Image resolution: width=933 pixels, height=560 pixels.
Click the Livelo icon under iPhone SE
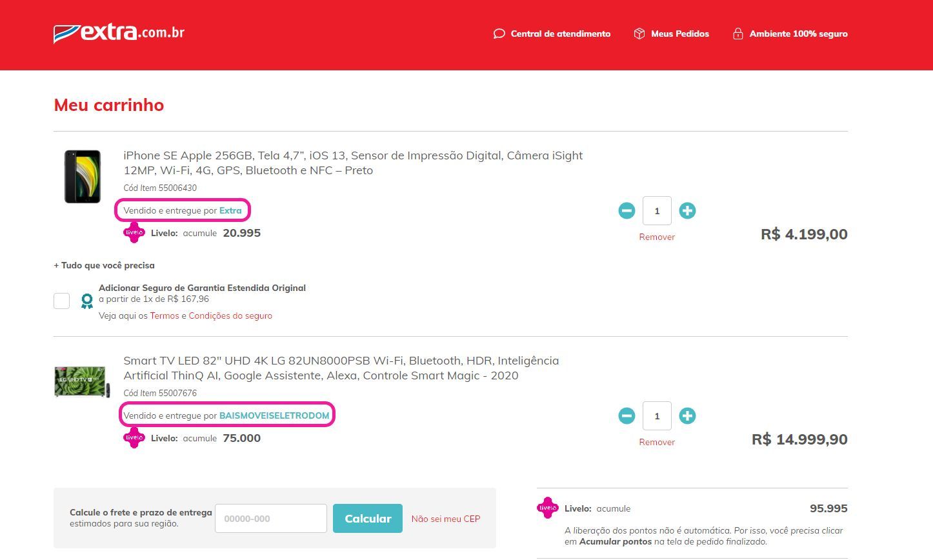click(x=134, y=232)
